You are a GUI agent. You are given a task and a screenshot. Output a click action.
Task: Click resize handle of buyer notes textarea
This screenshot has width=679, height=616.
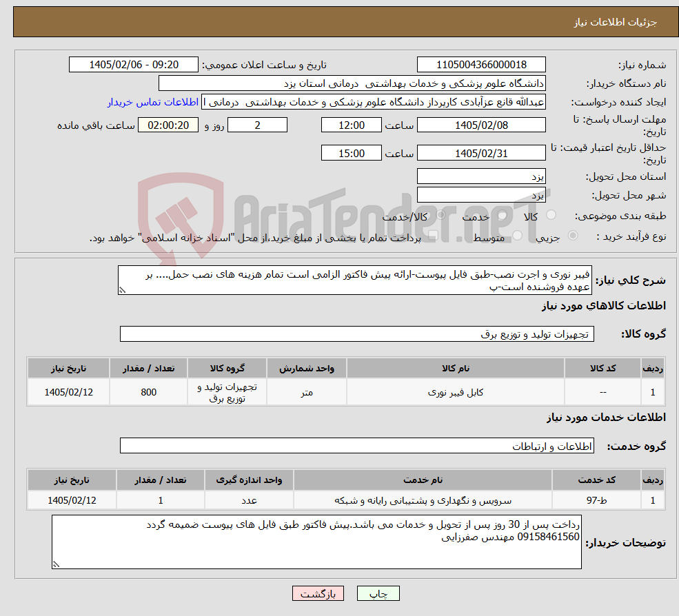(x=57, y=564)
